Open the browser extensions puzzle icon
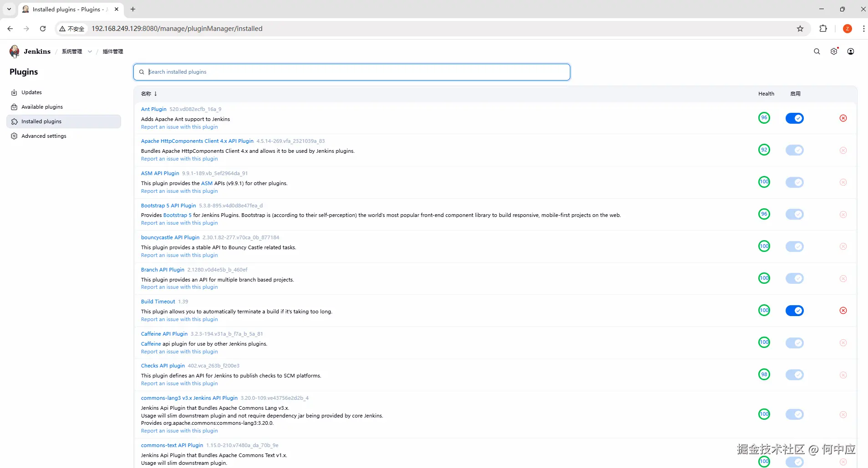This screenshot has height=468, width=868. tap(823, 29)
